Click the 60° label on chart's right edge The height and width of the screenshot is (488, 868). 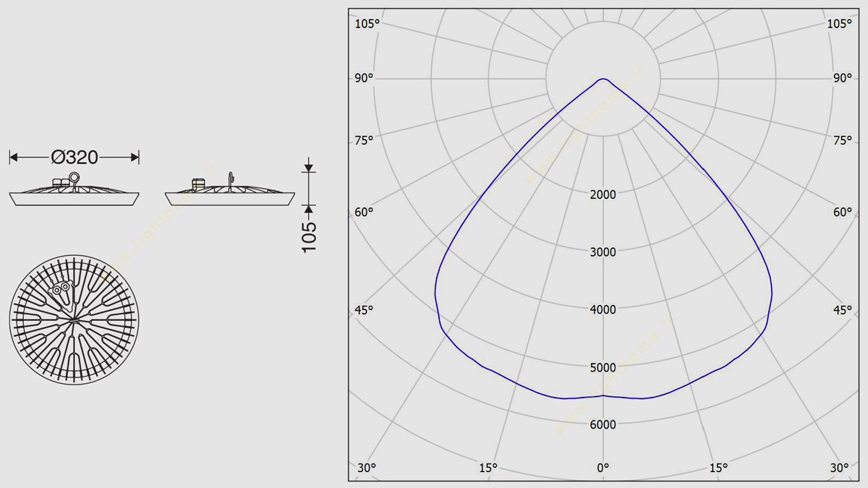coord(843,213)
